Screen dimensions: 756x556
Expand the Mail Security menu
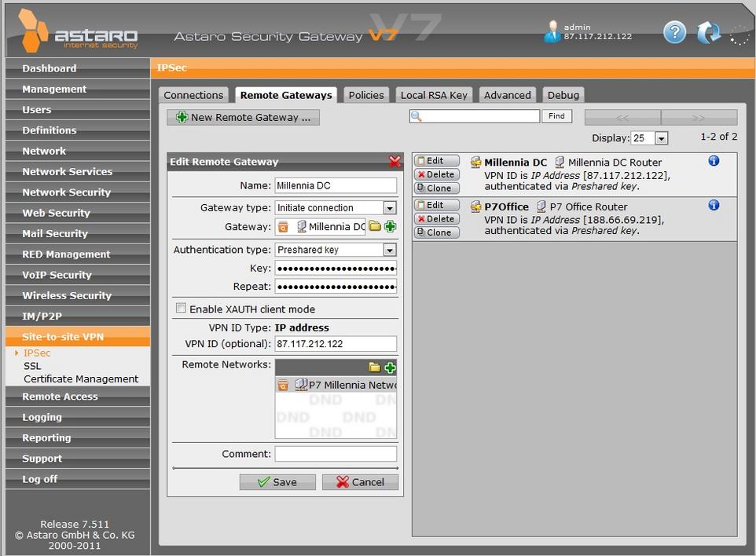78,234
